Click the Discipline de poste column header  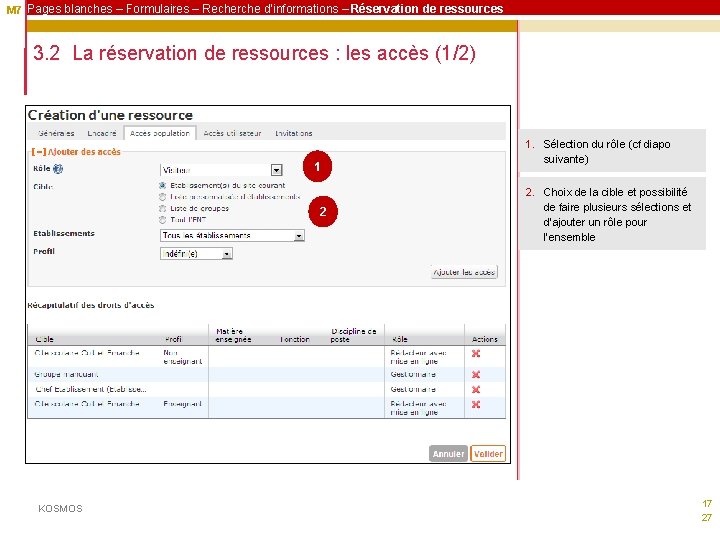(x=353, y=335)
